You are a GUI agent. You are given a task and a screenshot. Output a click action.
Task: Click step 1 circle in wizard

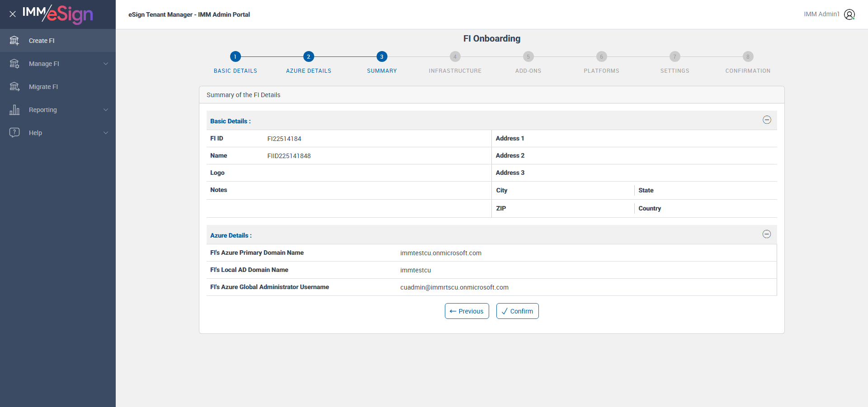(x=235, y=56)
